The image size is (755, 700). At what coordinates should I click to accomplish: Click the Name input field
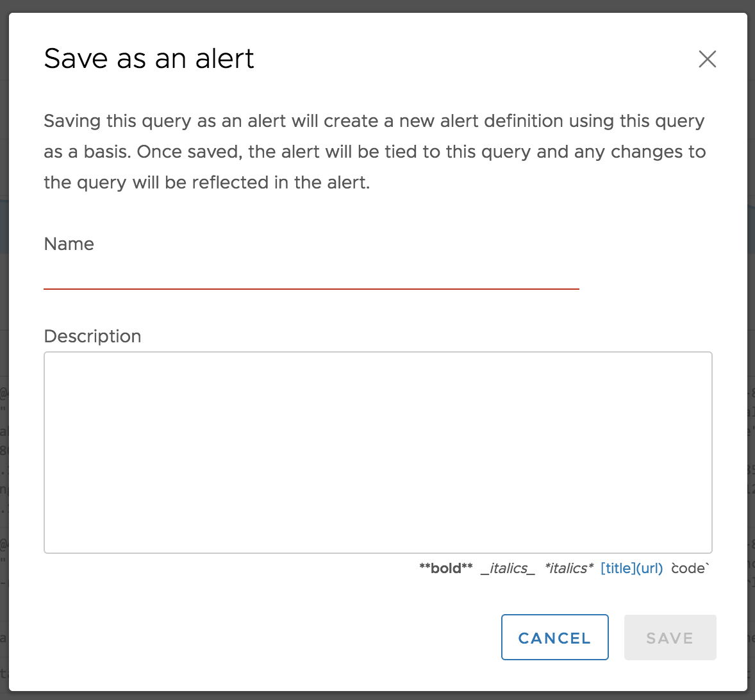click(x=311, y=274)
